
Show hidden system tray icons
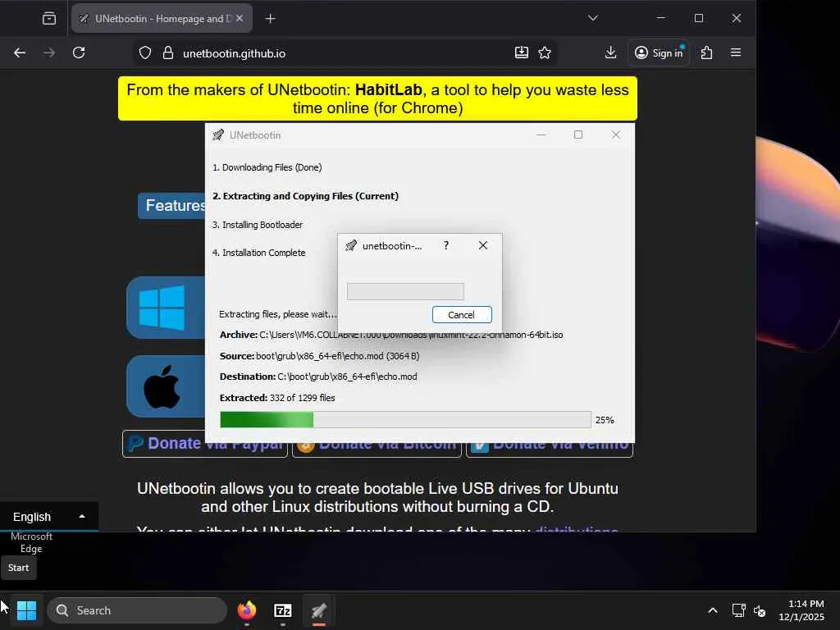713,610
